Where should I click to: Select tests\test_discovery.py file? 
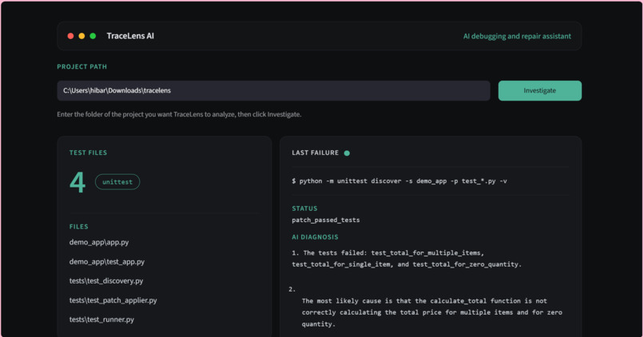point(106,281)
